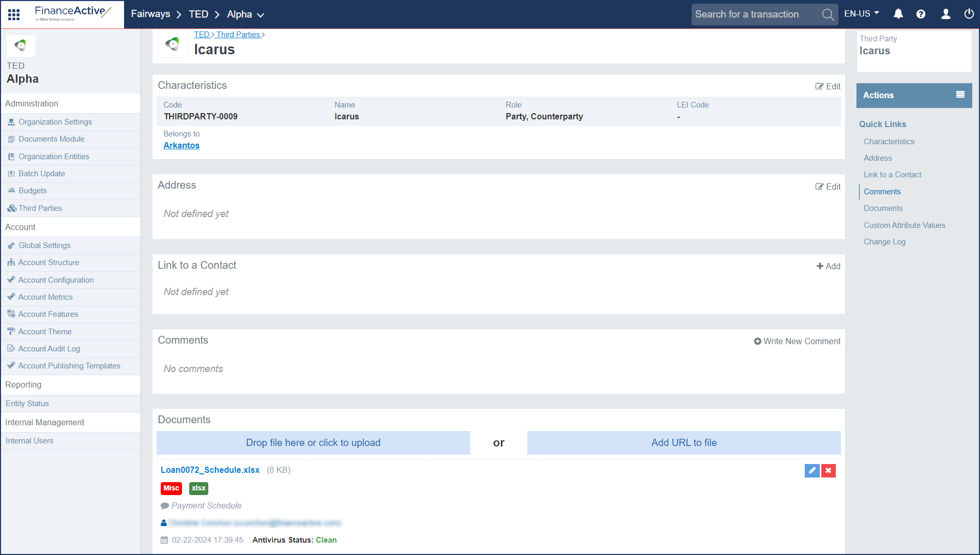Open the Arkantos parent link
980x555 pixels.
[x=181, y=146]
